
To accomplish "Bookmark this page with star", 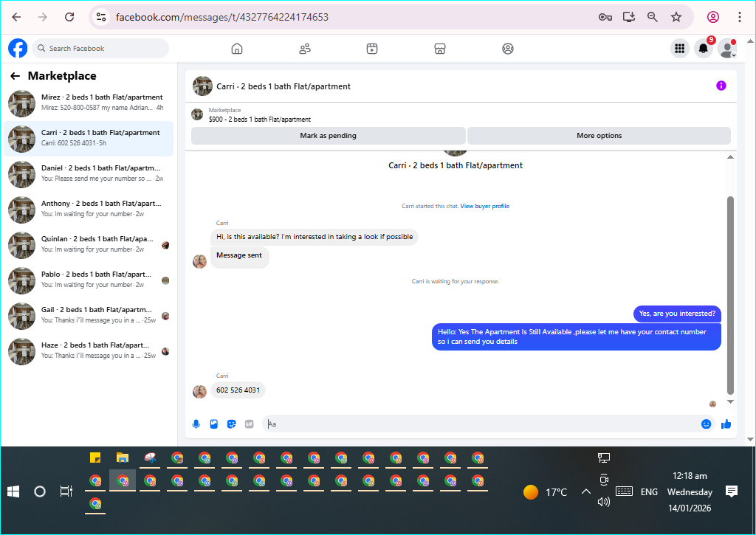I will [676, 17].
